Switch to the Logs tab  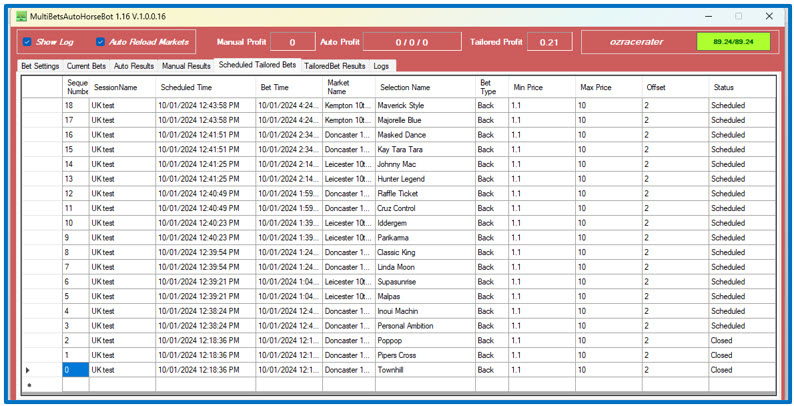point(381,66)
